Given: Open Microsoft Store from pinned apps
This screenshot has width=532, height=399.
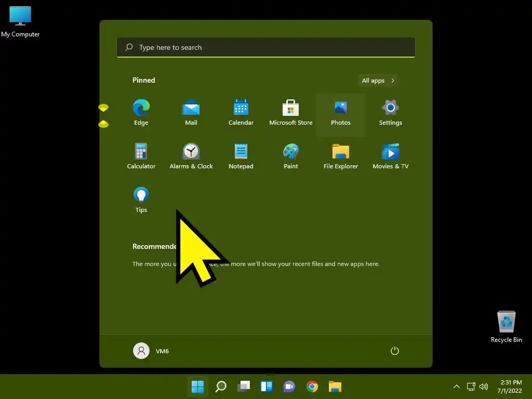Looking at the screenshot, I should click(291, 113).
